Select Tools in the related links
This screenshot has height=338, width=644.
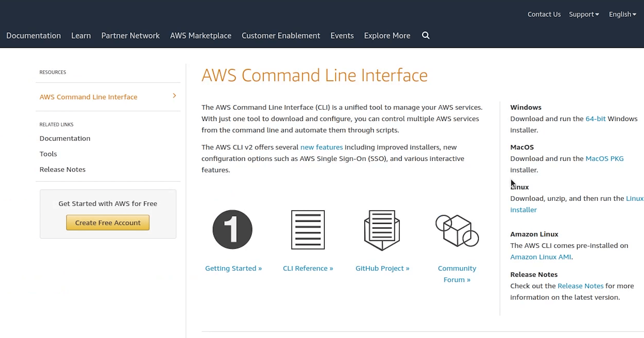tap(48, 154)
